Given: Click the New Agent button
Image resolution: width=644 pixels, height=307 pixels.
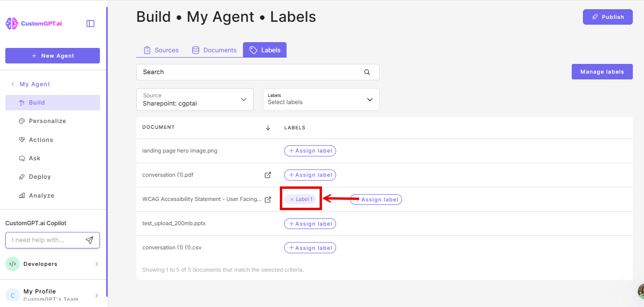Looking at the screenshot, I should [x=52, y=56].
